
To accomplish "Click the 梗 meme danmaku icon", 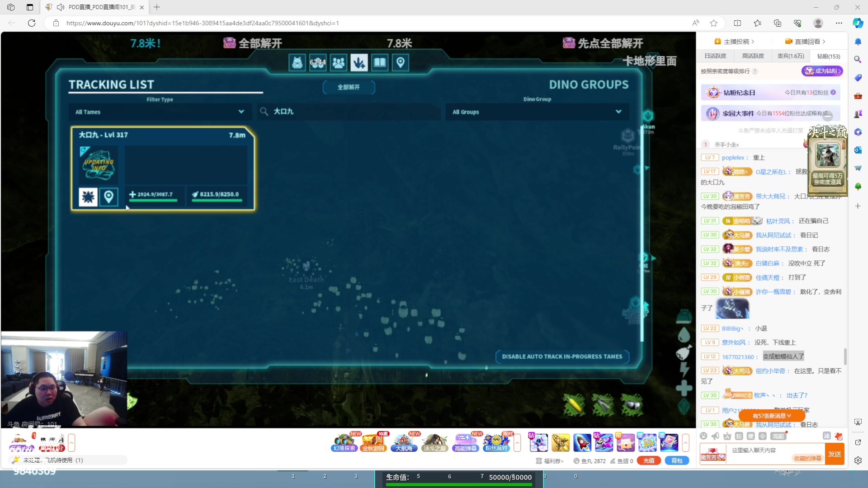I will tap(750, 436).
